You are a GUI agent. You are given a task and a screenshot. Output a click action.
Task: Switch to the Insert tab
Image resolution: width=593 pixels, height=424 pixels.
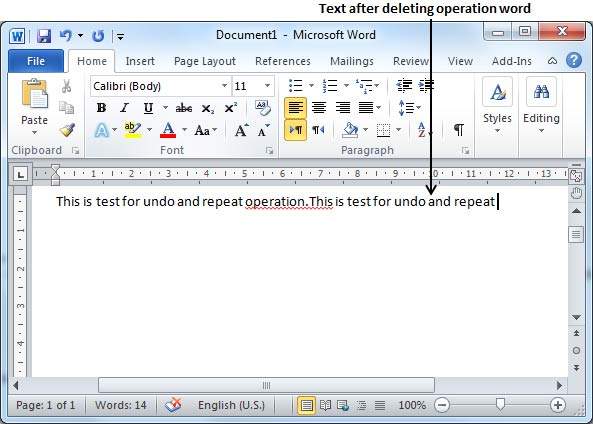click(x=140, y=61)
